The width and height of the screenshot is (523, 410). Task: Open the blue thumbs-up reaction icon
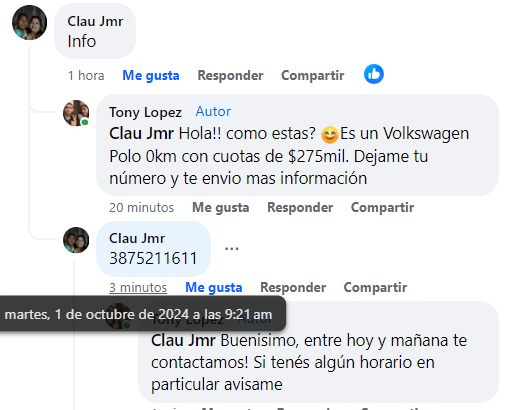374,74
